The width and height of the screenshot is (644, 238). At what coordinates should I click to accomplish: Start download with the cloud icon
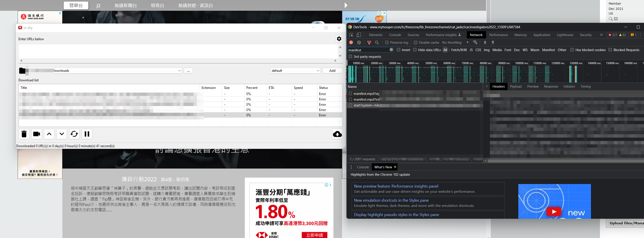pos(337,134)
